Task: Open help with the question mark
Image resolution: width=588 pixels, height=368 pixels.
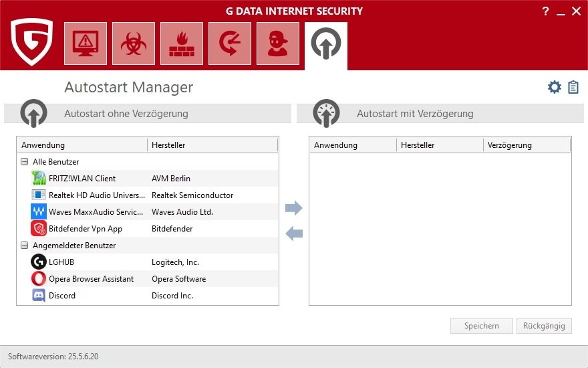Action: [x=545, y=11]
